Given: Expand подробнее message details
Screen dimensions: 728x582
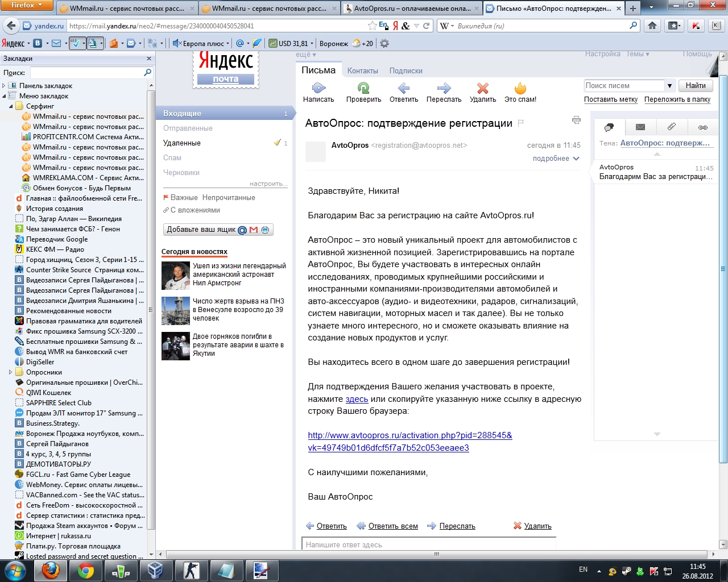Looking at the screenshot, I should [556, 159].
